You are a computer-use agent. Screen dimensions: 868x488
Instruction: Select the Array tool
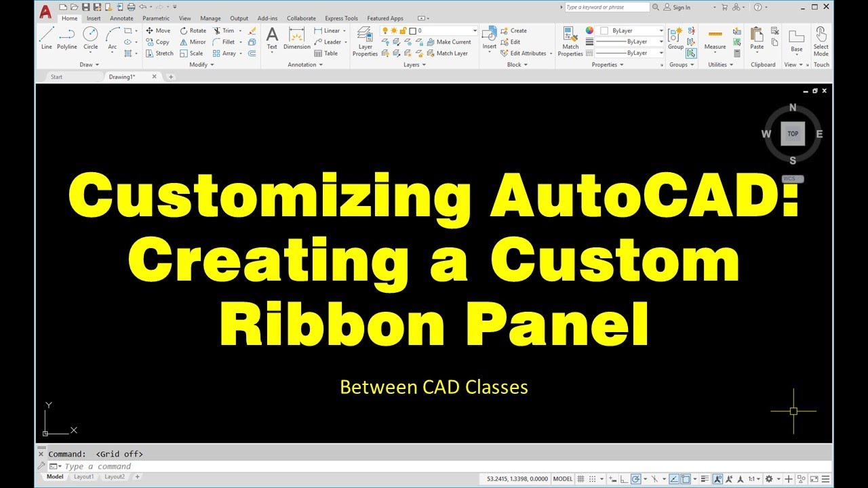tap(224, 53)
